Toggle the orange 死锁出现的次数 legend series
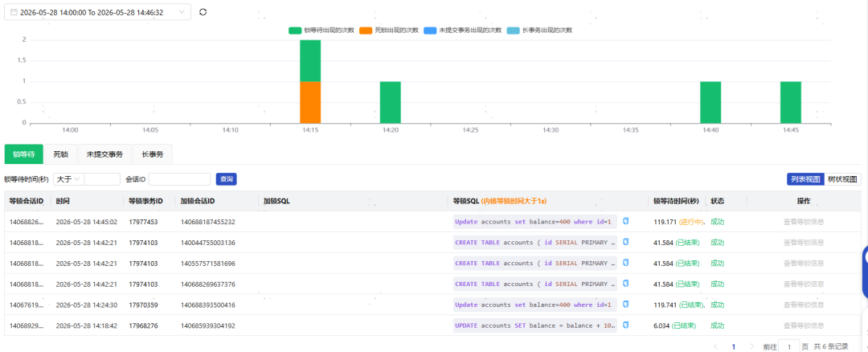The height and width of the screenshot is (352, 868). [x=389, y=30]
